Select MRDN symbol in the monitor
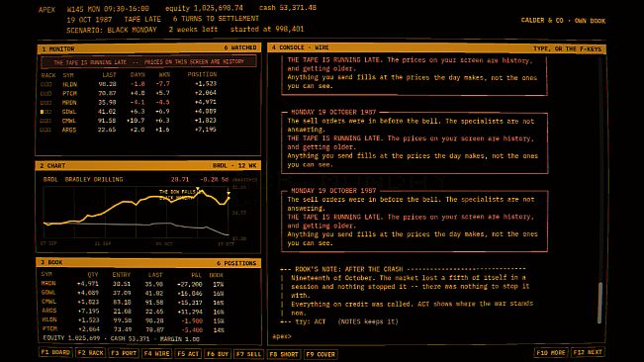Screen dimensions: 644x362 point(69,102)
